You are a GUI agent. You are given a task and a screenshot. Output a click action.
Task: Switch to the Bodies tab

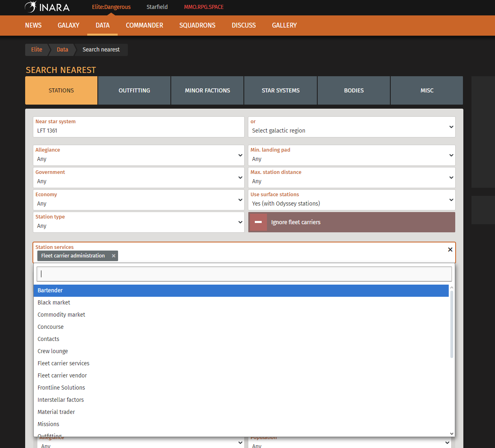tap(354, 90)
